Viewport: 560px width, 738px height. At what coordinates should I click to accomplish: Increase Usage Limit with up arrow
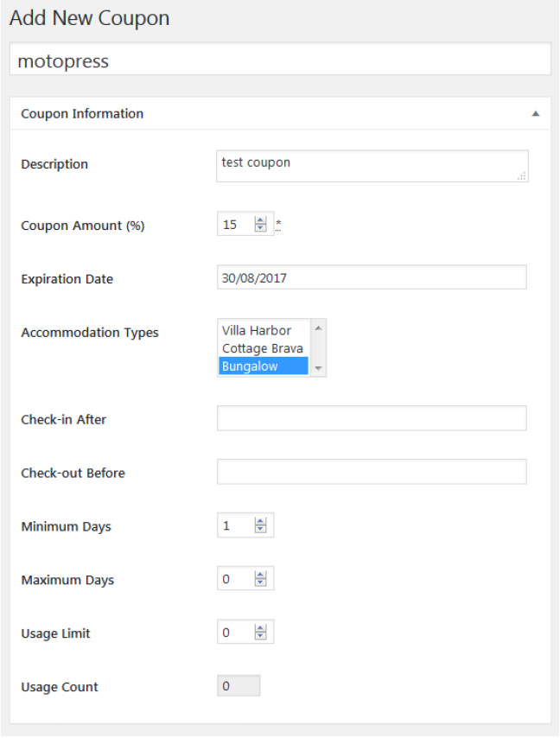pos(260,629)
